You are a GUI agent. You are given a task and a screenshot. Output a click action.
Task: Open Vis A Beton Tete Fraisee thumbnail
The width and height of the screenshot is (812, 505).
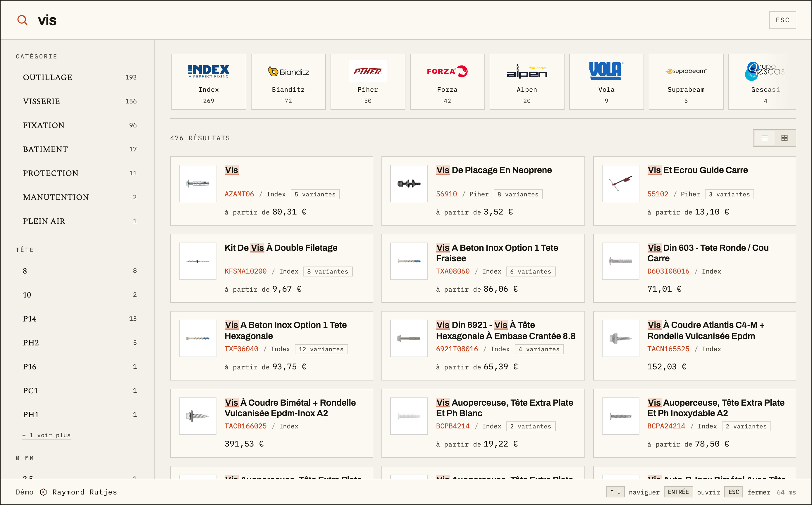click(409, 261)
